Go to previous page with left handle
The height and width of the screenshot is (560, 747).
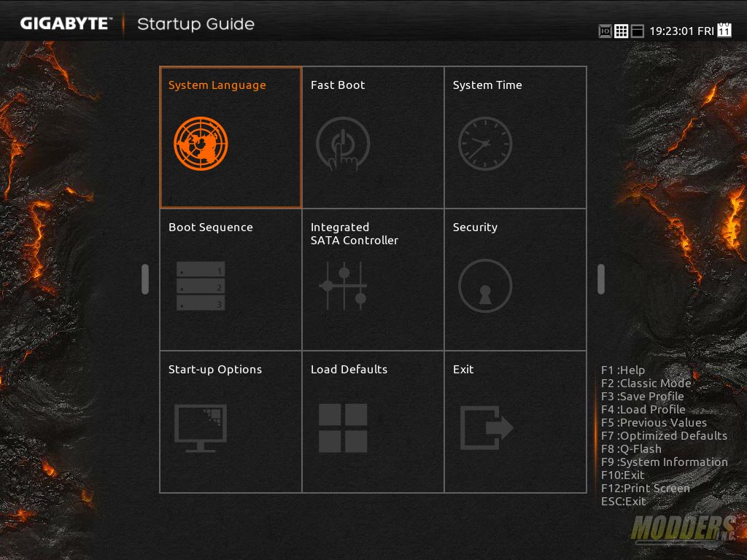click(145, 279)
